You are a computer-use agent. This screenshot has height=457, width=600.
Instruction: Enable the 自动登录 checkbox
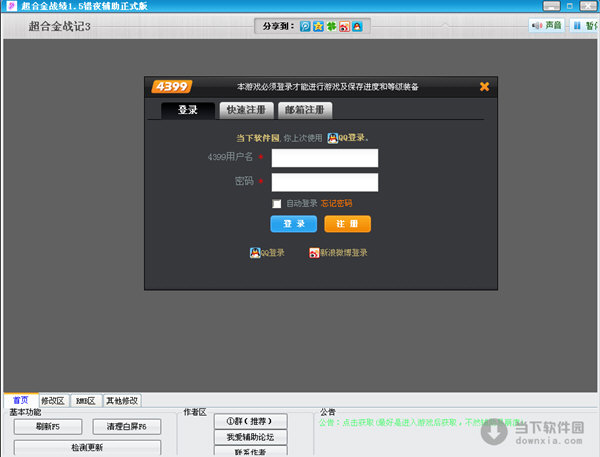(x=277, y=204)
